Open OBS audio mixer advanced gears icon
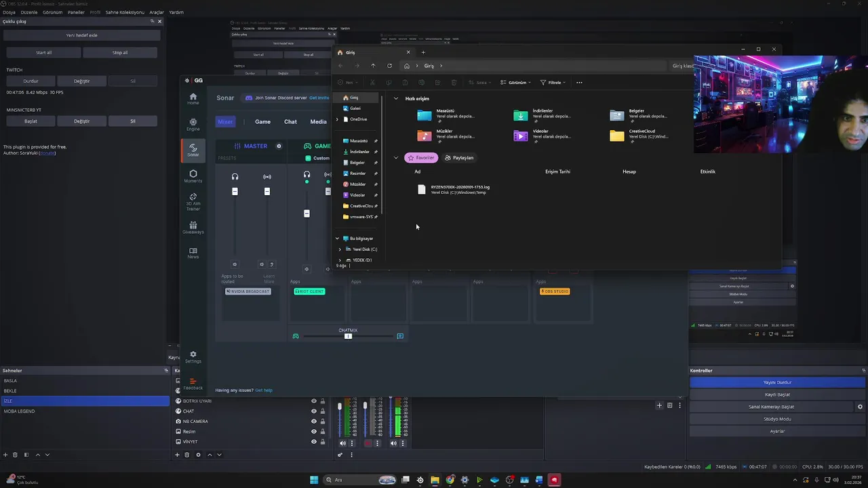 340,455
